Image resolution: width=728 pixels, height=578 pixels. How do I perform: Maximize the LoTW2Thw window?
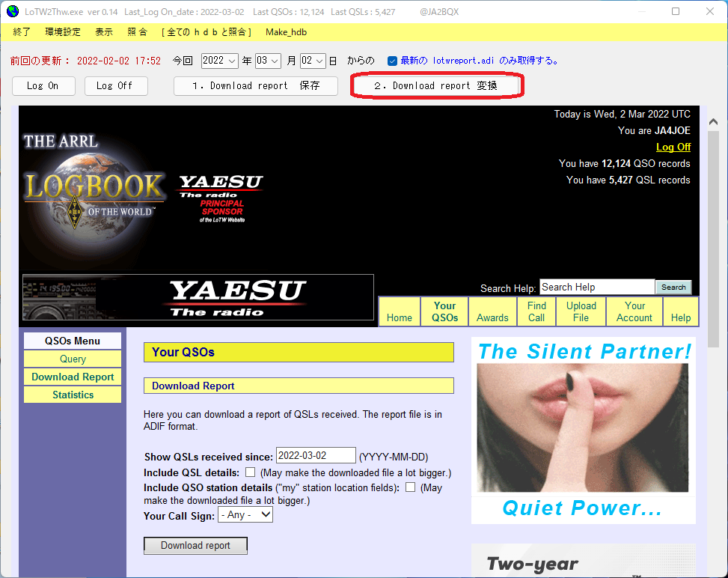676,12
